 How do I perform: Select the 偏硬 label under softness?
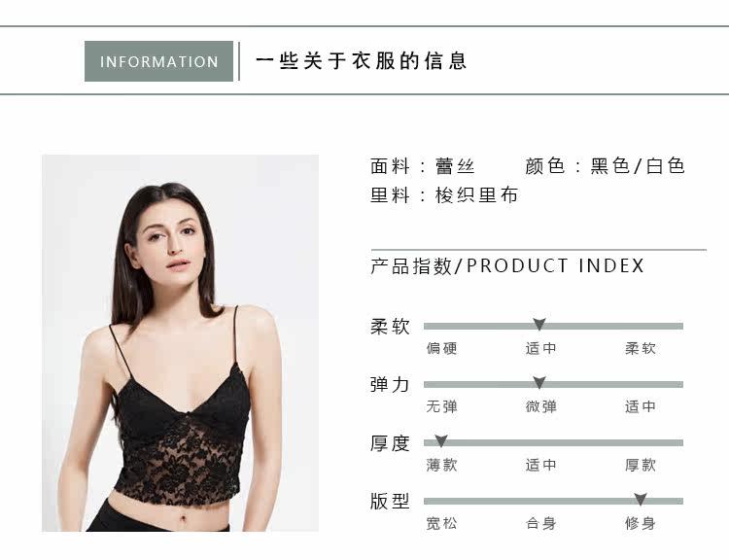[441, 348]
